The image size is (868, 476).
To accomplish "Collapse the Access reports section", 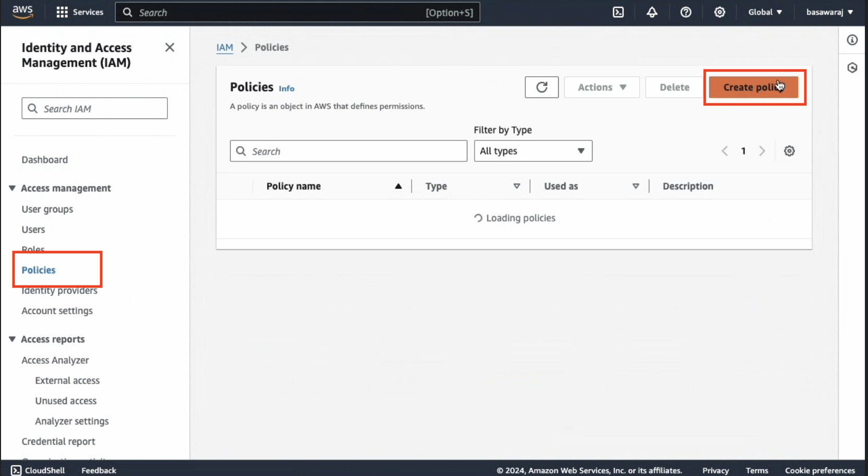I will point(12,339).
